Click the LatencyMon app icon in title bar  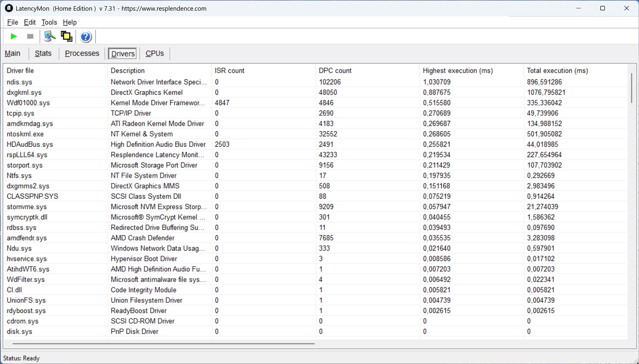point(9,8)
